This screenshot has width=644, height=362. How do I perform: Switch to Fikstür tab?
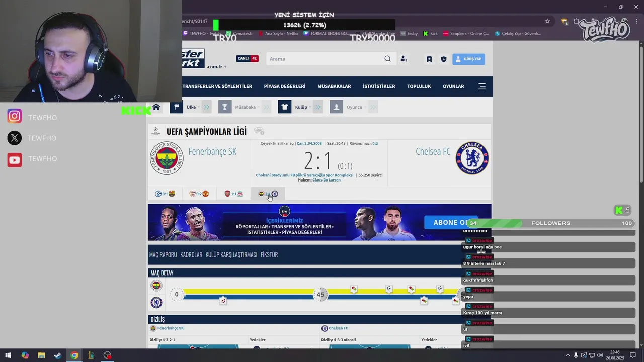pos(269,255)
